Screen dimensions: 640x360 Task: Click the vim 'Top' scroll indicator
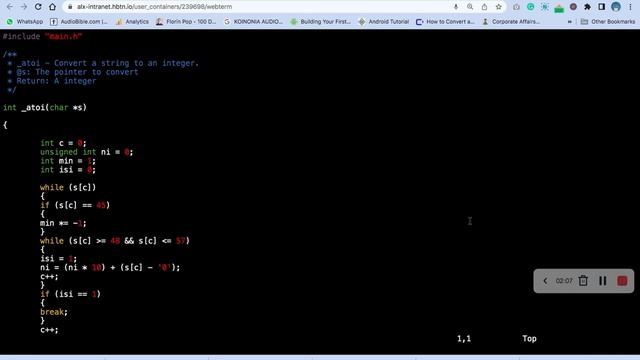[x=529, y=338]
